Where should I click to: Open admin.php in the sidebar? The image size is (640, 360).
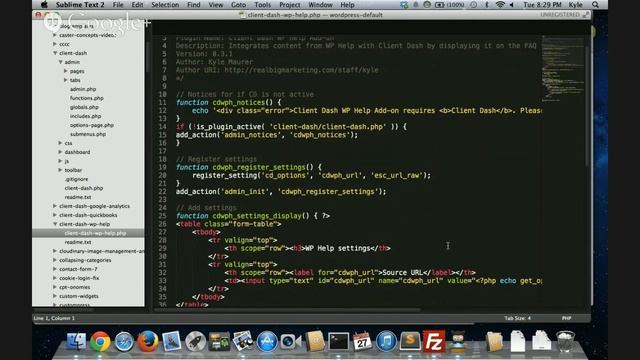point(83,89)
